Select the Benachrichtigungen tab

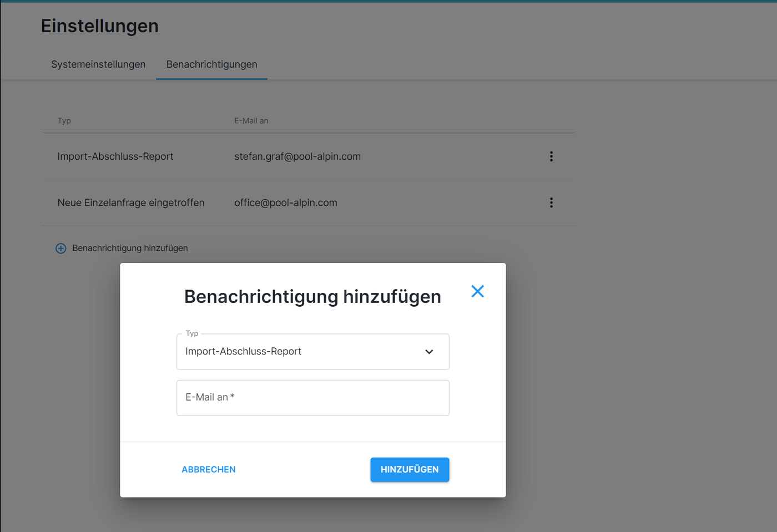(x=211, y=64)
